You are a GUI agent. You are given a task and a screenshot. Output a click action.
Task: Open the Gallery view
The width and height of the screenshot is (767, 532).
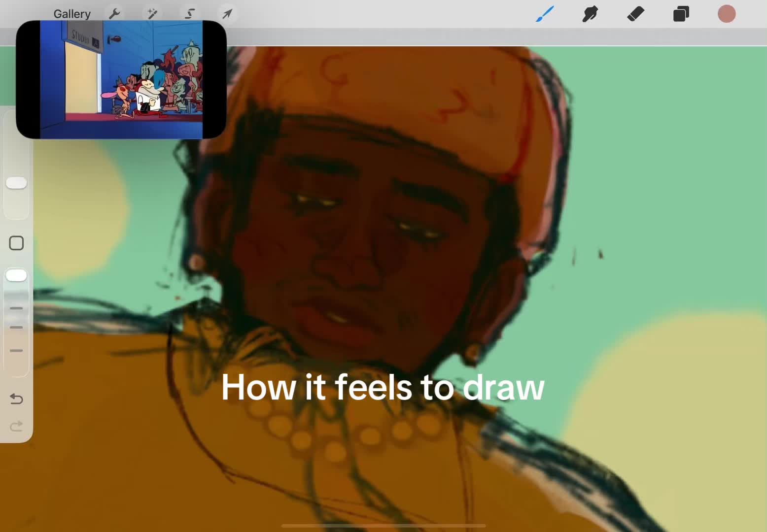pyautogui.click(x=72, y=14)
